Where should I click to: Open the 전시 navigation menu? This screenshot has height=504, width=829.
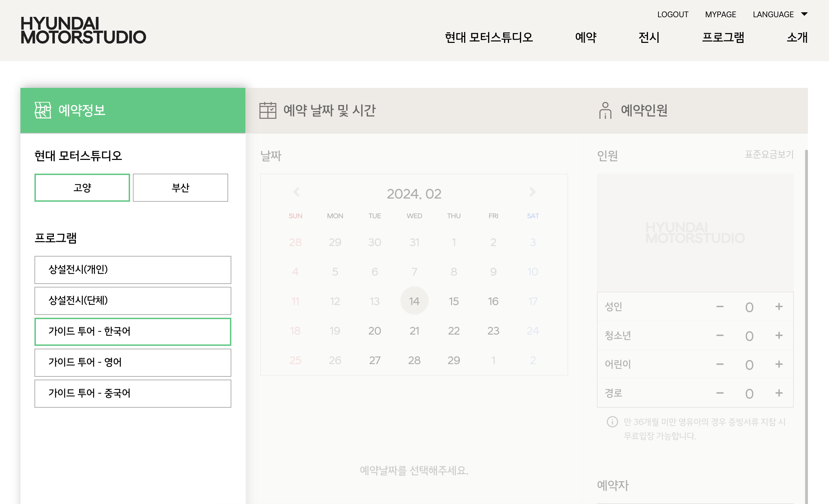649,37
